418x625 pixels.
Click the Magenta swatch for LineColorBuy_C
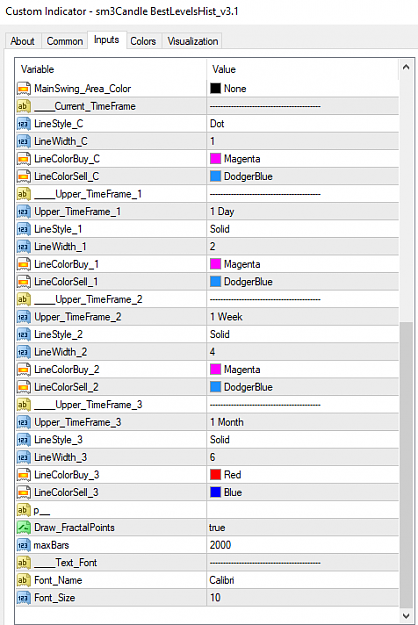click(216, 159)
